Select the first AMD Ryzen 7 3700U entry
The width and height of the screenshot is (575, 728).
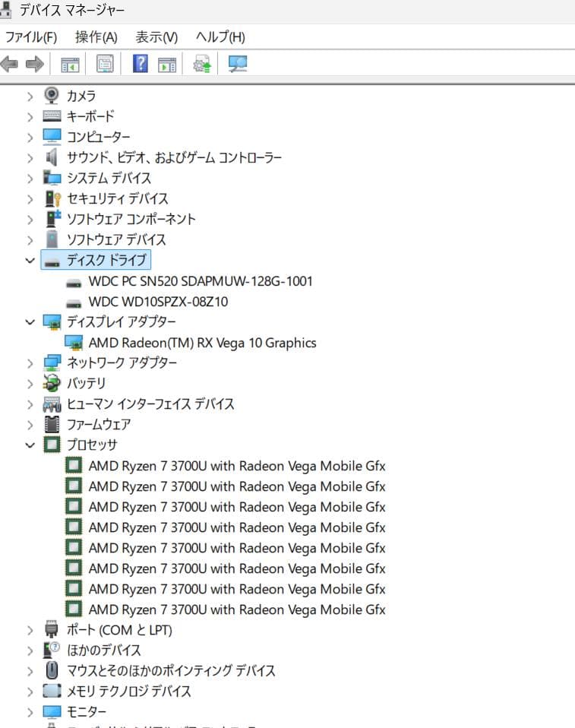pos(237,466)
